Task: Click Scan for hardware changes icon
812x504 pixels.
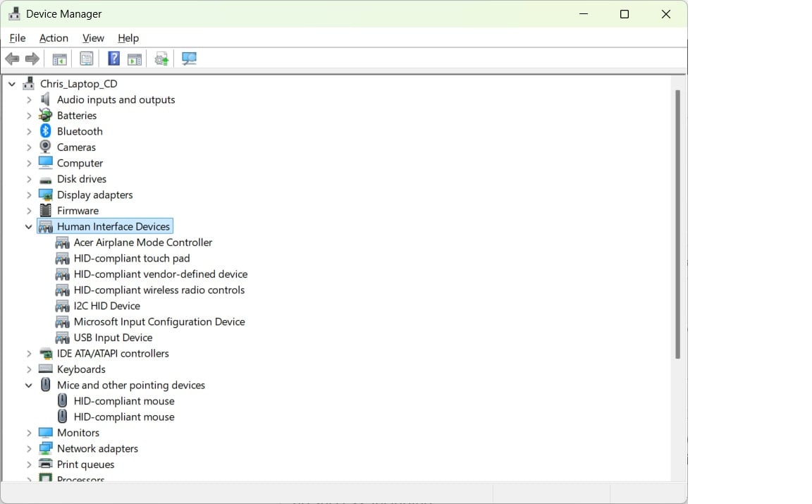Action: pos(189,59)
